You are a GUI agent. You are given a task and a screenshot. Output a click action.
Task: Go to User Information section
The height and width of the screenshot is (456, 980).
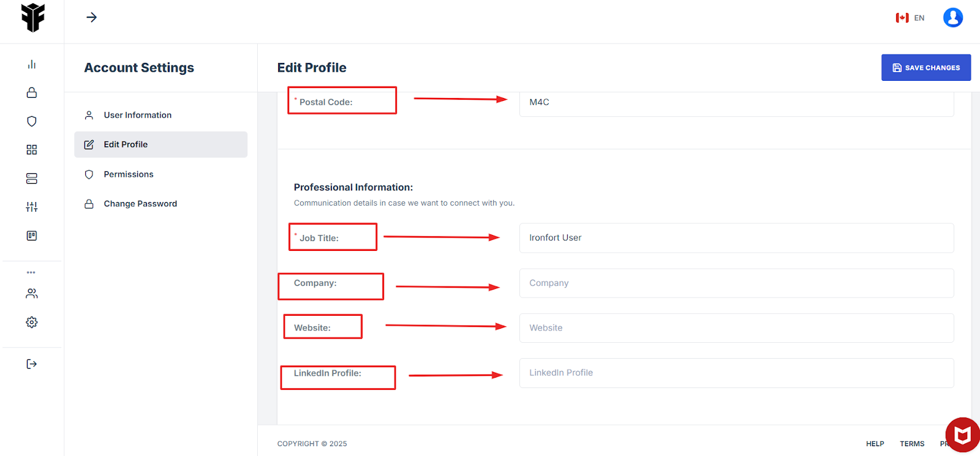point(137,115)
